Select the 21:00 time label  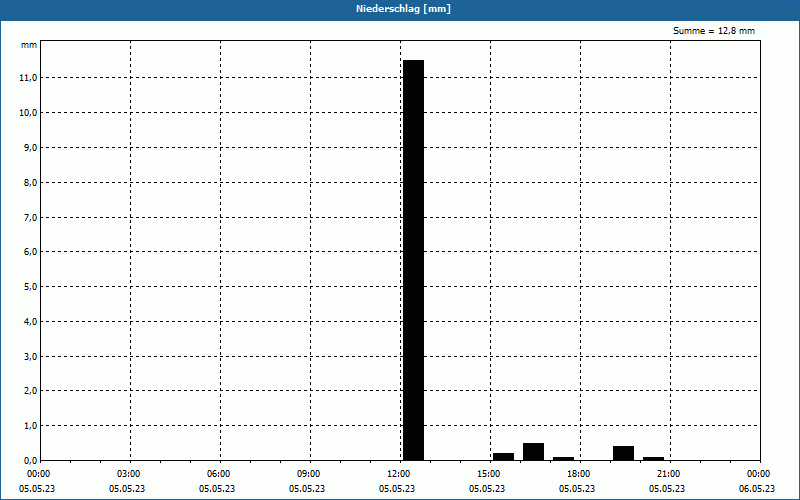click(x=670, y=474)
